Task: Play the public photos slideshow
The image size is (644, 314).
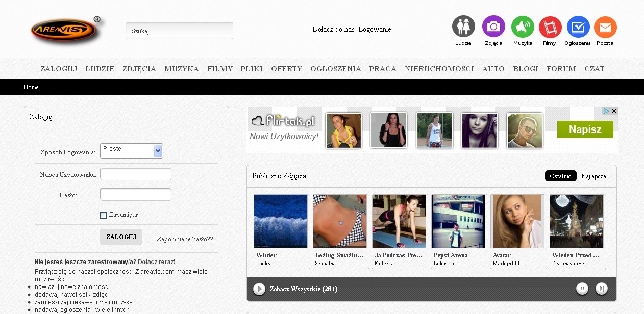Action: coord(259,289)
